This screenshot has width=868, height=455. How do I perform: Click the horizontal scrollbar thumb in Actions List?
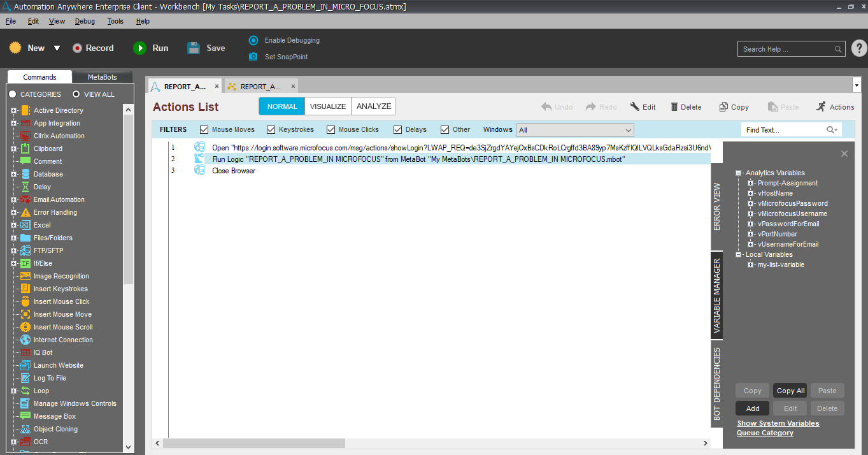[254, 443]
